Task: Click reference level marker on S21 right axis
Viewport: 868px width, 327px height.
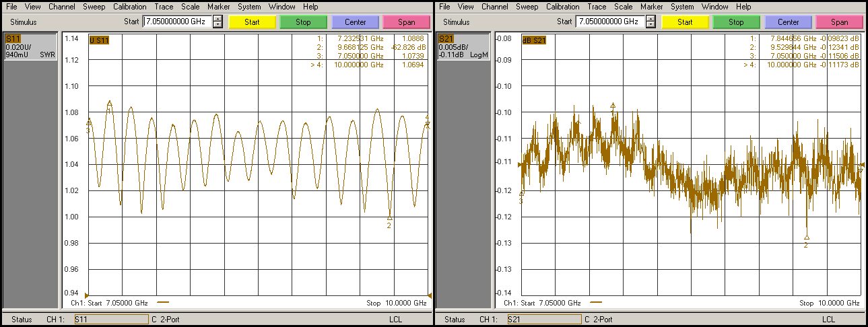Action: point(863,164)
